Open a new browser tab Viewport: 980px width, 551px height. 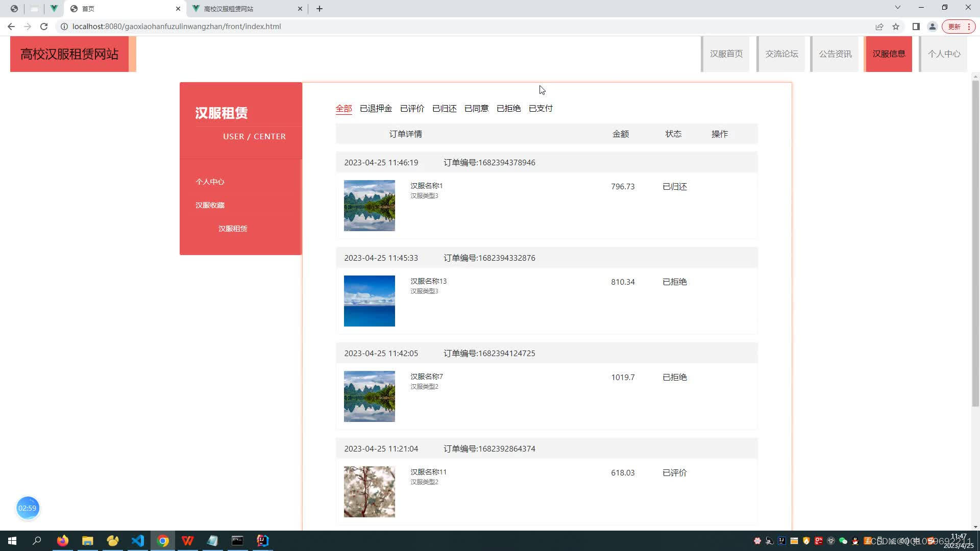coord(320,9)
